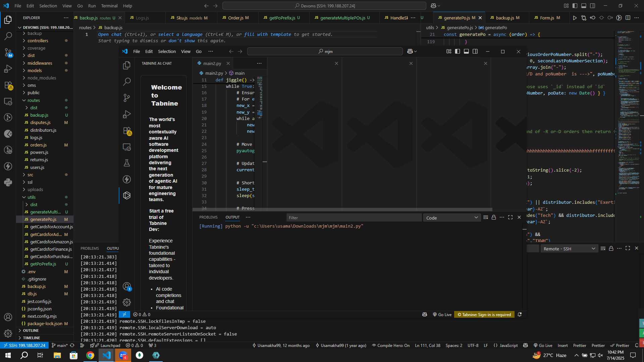Image resolution: width=644 pixels, height=362 pixels.
Task: Toggle bottom panel in mjm title bar
Action: pos(466,51)
